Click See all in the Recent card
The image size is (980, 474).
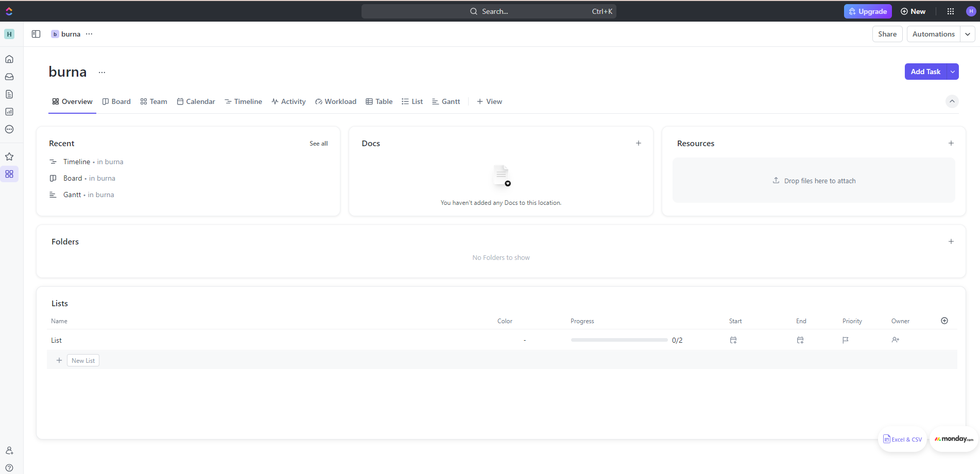click(318, 144)
